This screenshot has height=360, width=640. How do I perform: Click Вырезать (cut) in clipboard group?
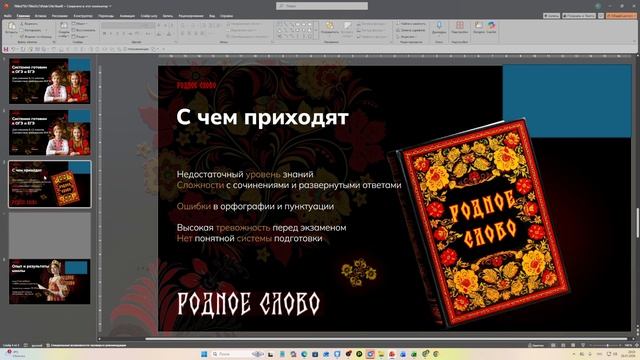tap(29, 24)
